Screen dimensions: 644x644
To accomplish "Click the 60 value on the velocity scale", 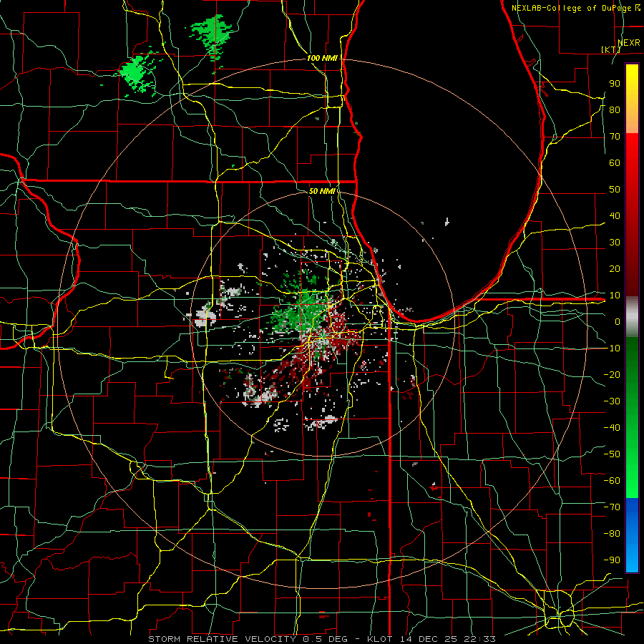I will pos(615,163).
